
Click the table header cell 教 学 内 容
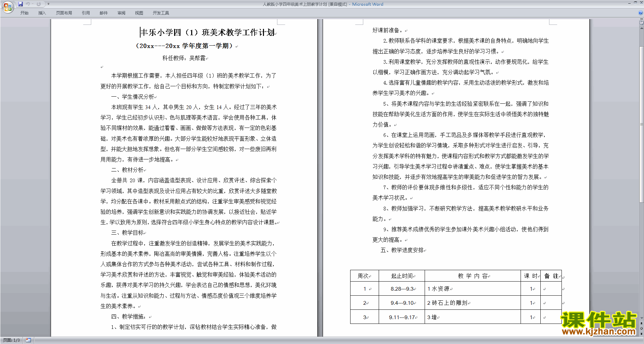click(473, 276)
